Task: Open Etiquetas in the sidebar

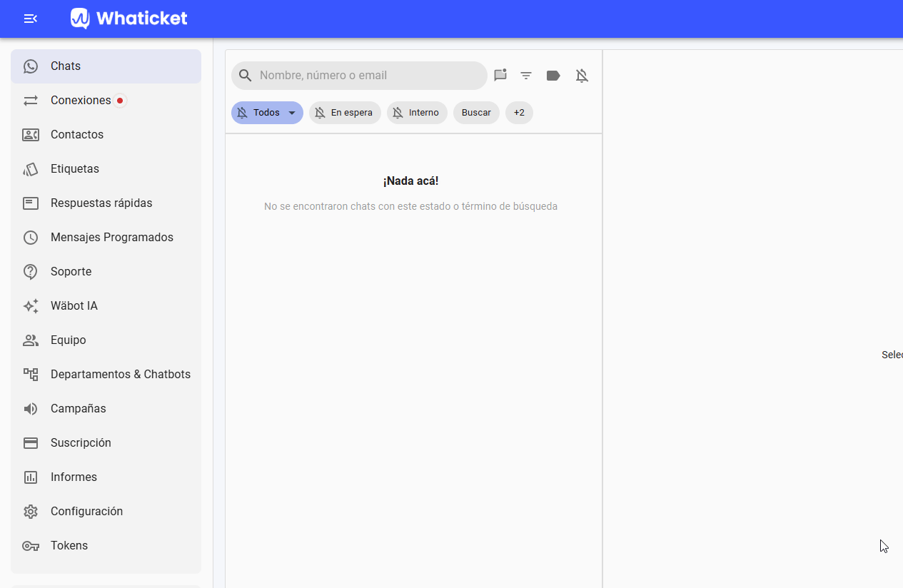Action: point(106,169)
